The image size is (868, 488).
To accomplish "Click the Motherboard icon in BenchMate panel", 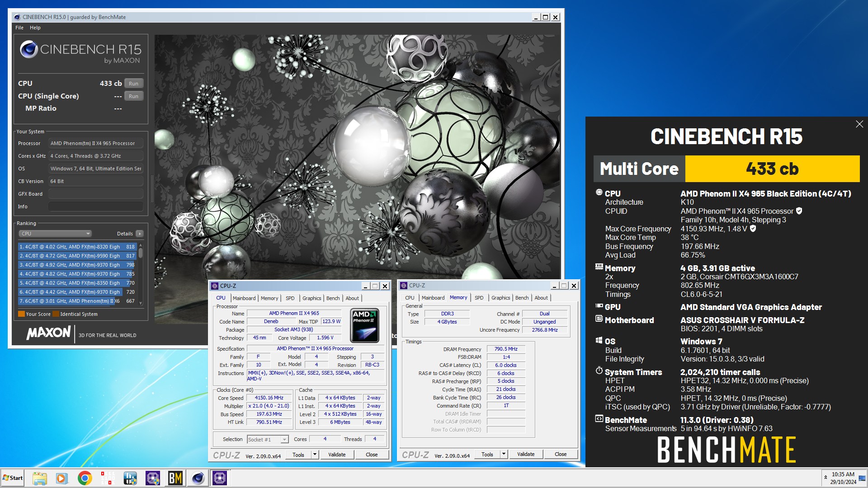I will tap(599, 319).
